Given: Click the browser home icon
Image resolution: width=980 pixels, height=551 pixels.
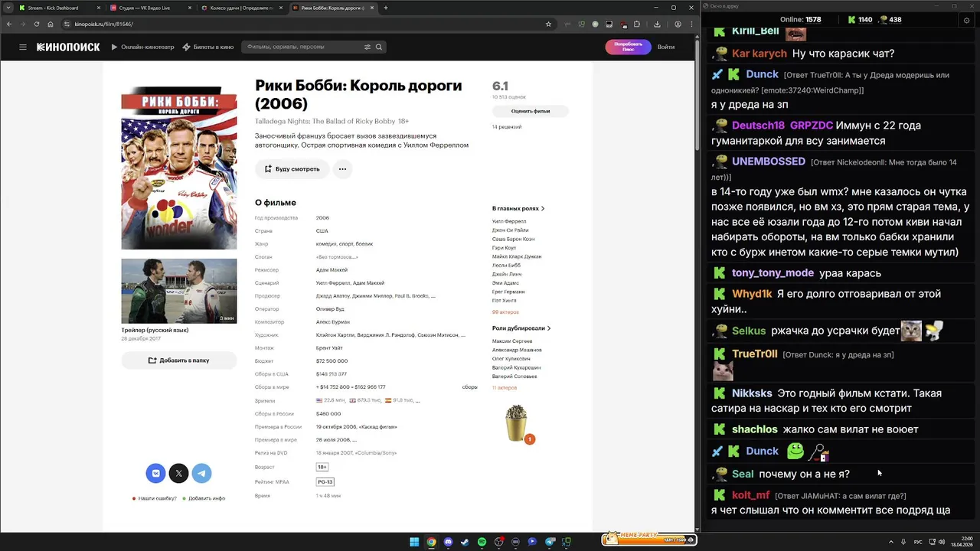Looking at the screenshot, I should tap(51, 24).
